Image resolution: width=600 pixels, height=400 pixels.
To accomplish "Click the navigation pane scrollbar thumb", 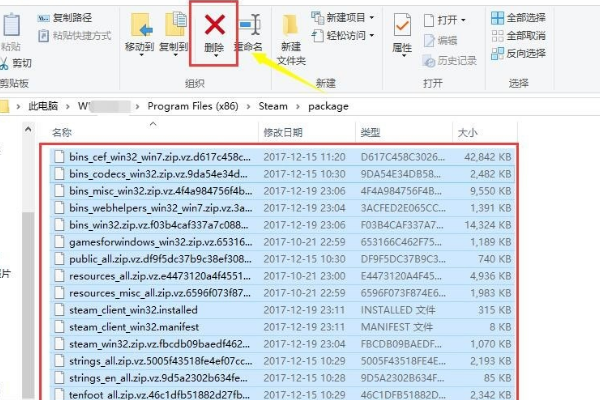I will coord(28,305).
